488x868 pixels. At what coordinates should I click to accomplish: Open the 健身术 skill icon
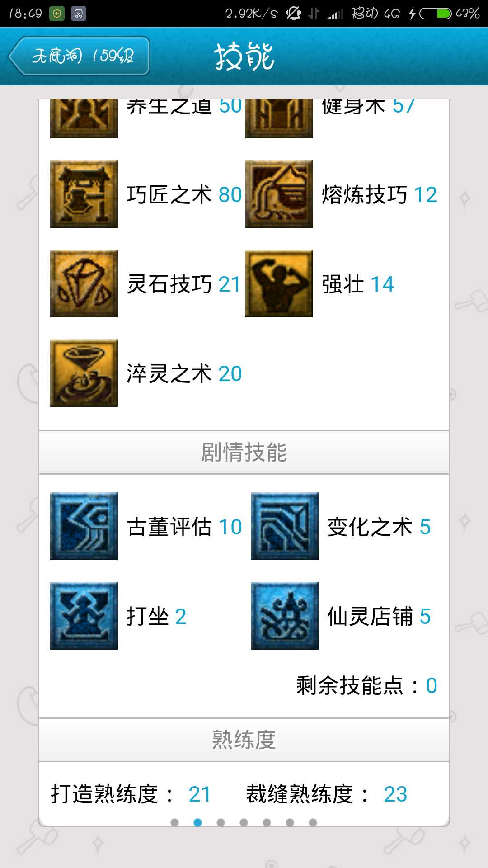point(279,118)
